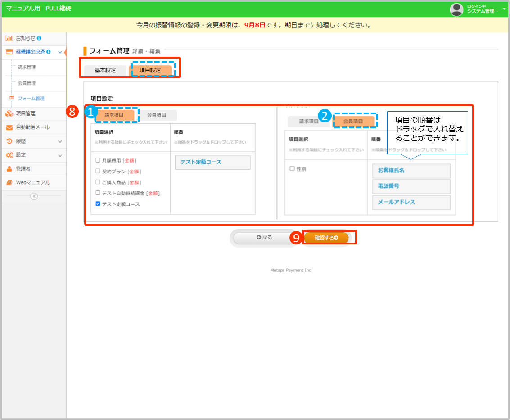Screen dimensions: 510x420
Task: Click the 履歴 history clock icon
Action: [x=9, y=141]
